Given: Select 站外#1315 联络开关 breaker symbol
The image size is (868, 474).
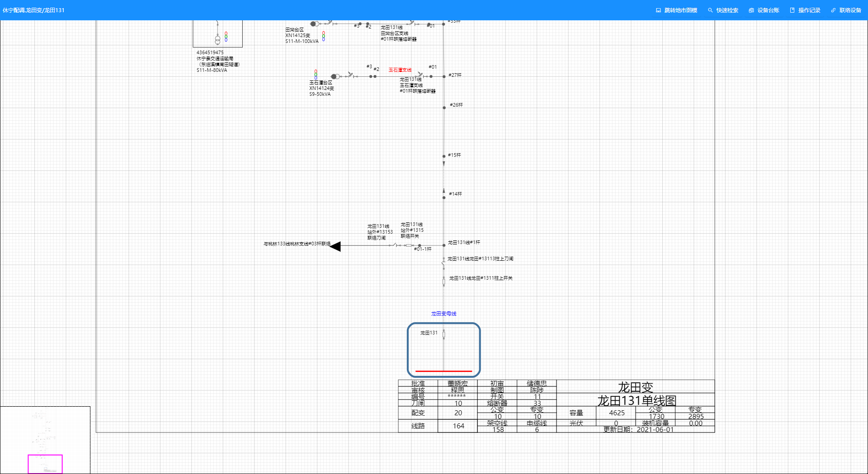Looking at the screenshot, I should (x=409, y=245).
